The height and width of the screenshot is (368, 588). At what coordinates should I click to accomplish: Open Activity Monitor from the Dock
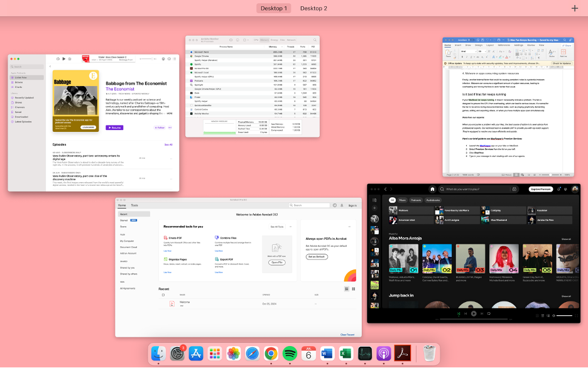click(x=366, y=353)
